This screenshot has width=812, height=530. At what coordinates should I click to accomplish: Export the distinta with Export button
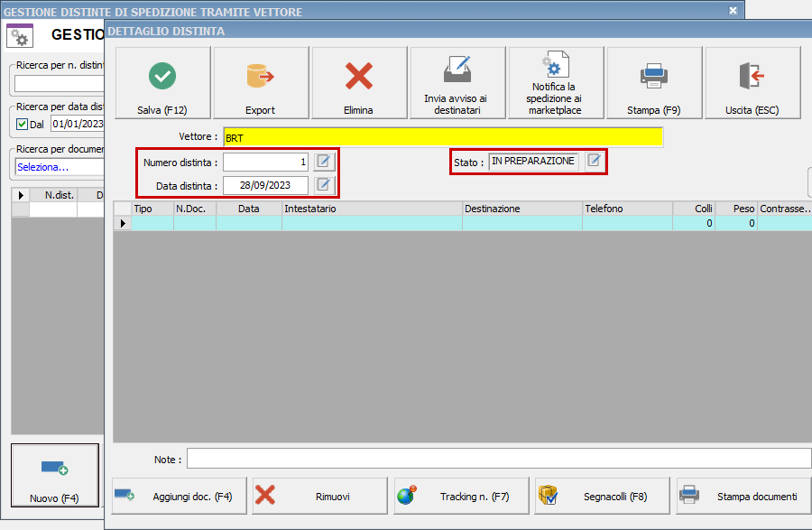point(260,83)
